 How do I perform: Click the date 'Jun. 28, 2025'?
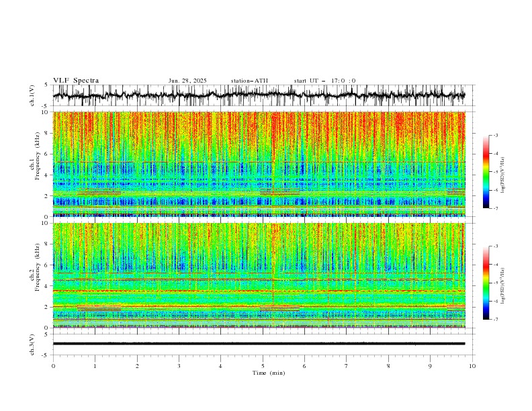187,81
